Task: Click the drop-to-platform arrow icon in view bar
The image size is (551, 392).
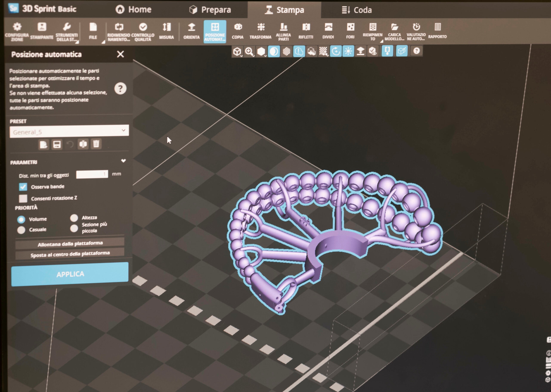Action: click(360, 51)
